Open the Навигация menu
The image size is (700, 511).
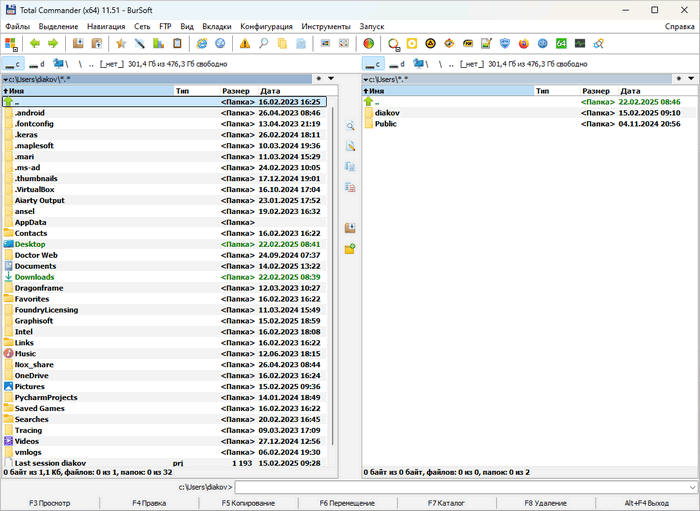tap(106, 26)
